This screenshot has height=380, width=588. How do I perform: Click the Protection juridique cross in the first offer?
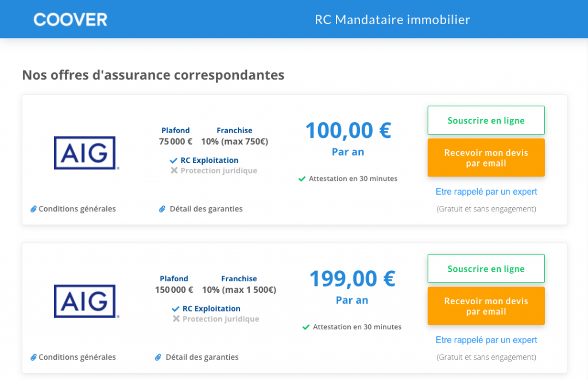[174, 170]
